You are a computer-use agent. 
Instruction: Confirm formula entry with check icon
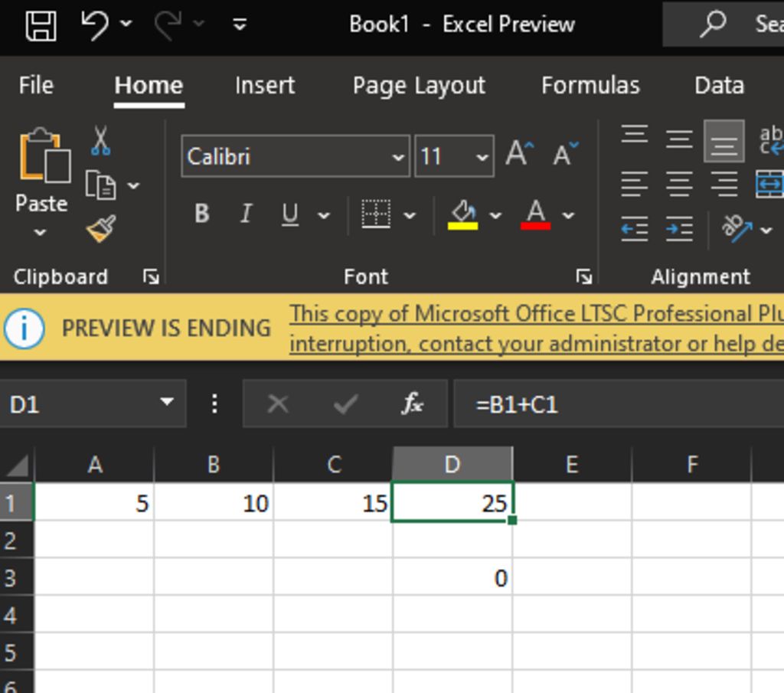coord(345,404)
